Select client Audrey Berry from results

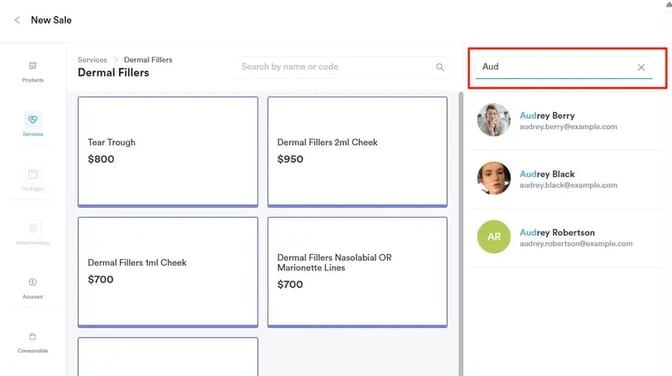[x=566, y=120]
